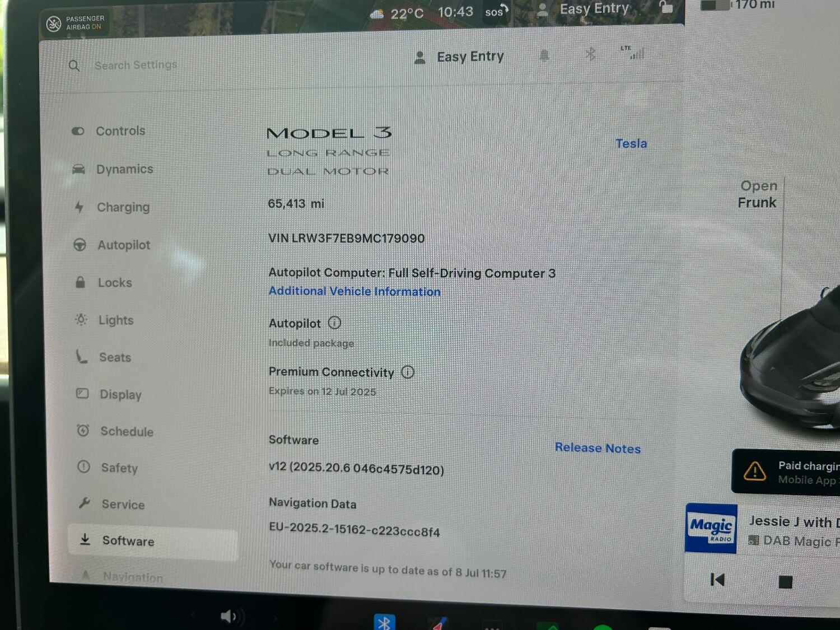The width and height of the screenshot is (840, 630).
Task: Click navigation data EU-2025.2-15162 text
Action: pyautogui.click(x=354, y=530)
